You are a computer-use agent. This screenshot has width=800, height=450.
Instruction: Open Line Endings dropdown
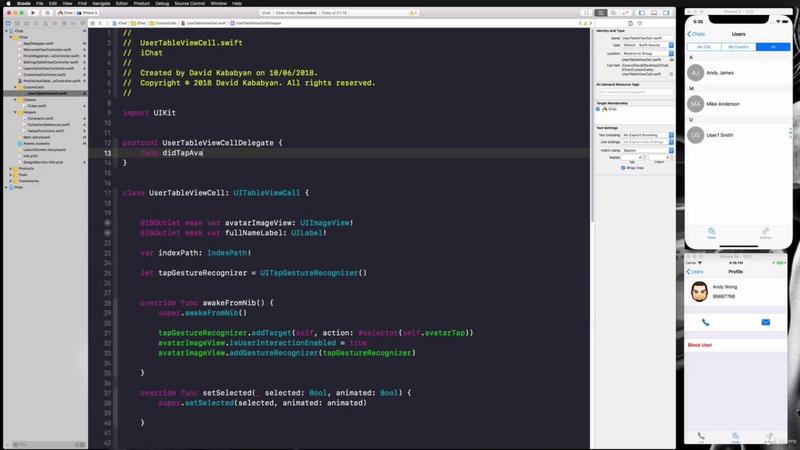(x=647, y=142)
